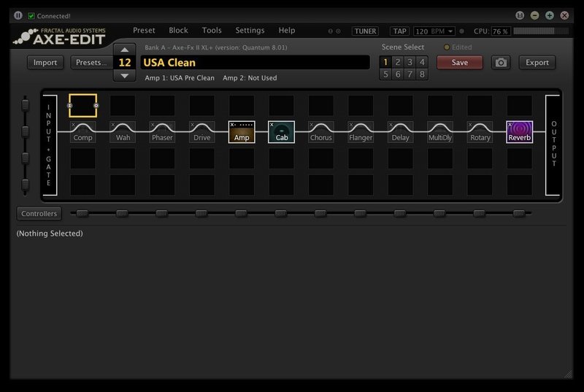
Task: Open the Controllers panel
Action: click(x=39, y=214)
